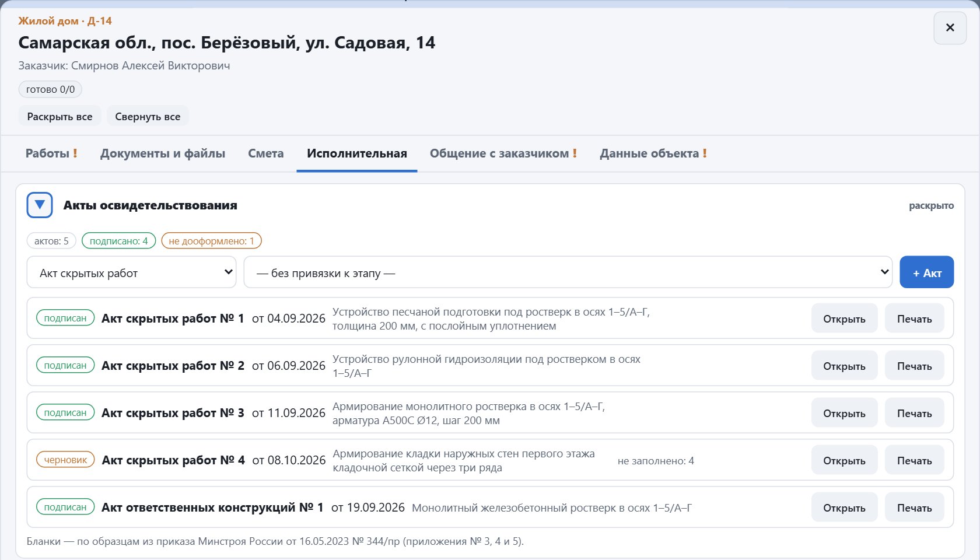Open Акт ответственных конструкций № 1
The height and width of the screenshot is (560, 980).
pyautogui.click(x=844, y=508)
